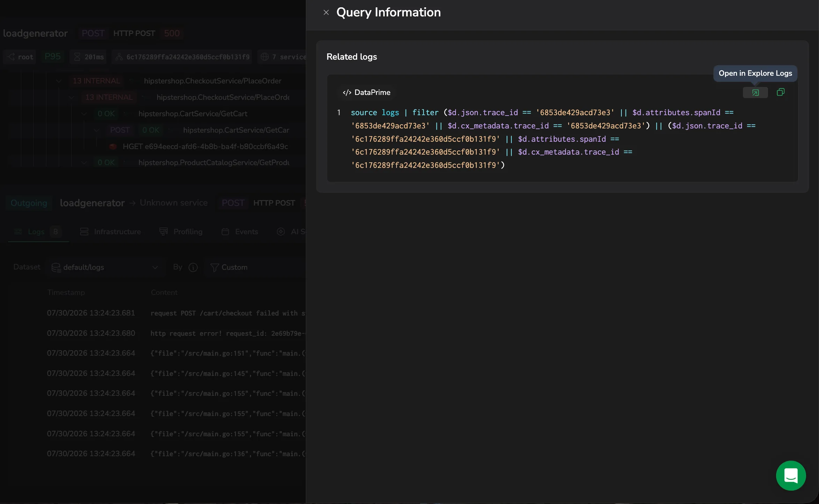Click the 500 status badge
819x504 pixels.
pyautogui.click(x=172, y=34)
